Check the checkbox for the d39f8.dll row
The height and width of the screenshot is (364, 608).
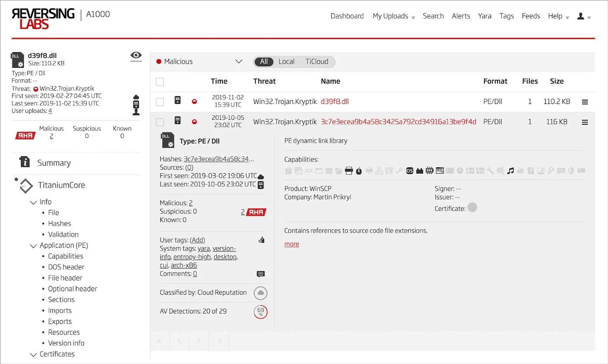click(159, 101)
